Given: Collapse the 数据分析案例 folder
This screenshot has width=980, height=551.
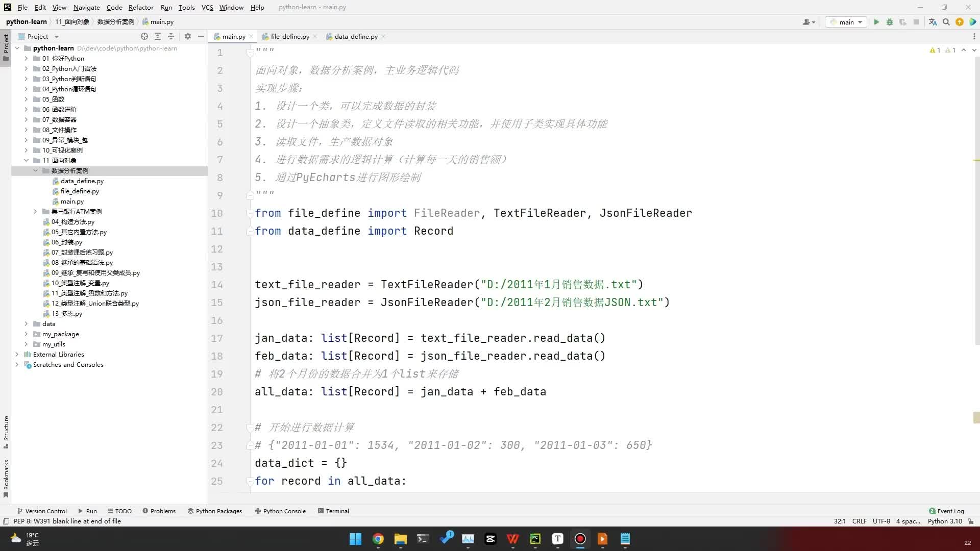Looking at the screenshot, I should point(36,170).
